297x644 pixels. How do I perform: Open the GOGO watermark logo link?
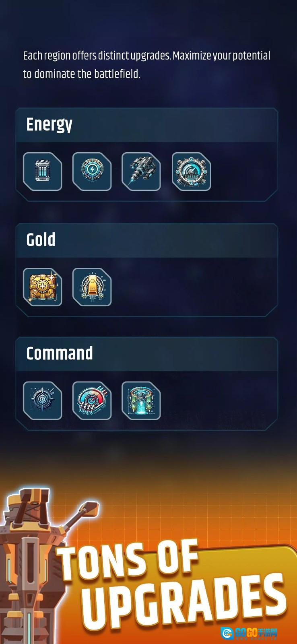249,633
